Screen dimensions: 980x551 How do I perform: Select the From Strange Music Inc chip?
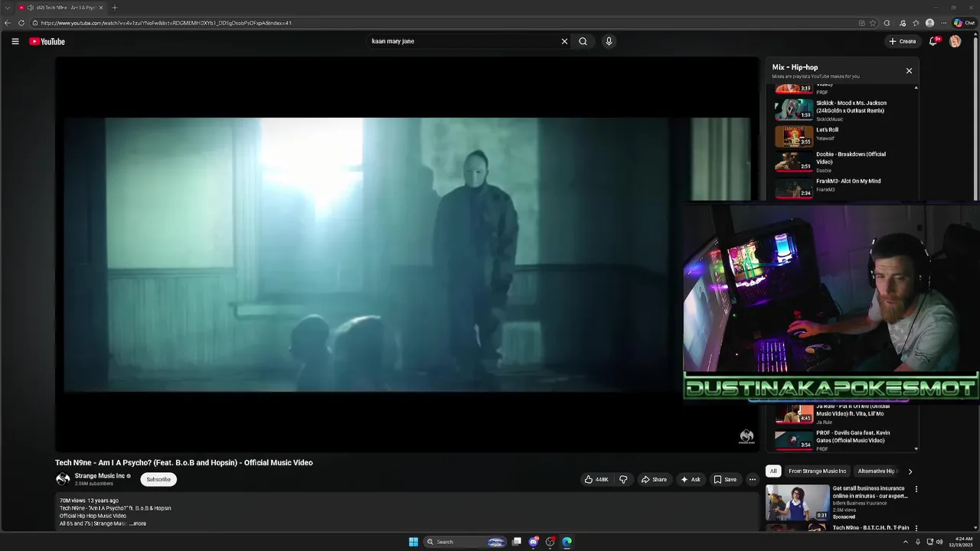tap(817, 471)
